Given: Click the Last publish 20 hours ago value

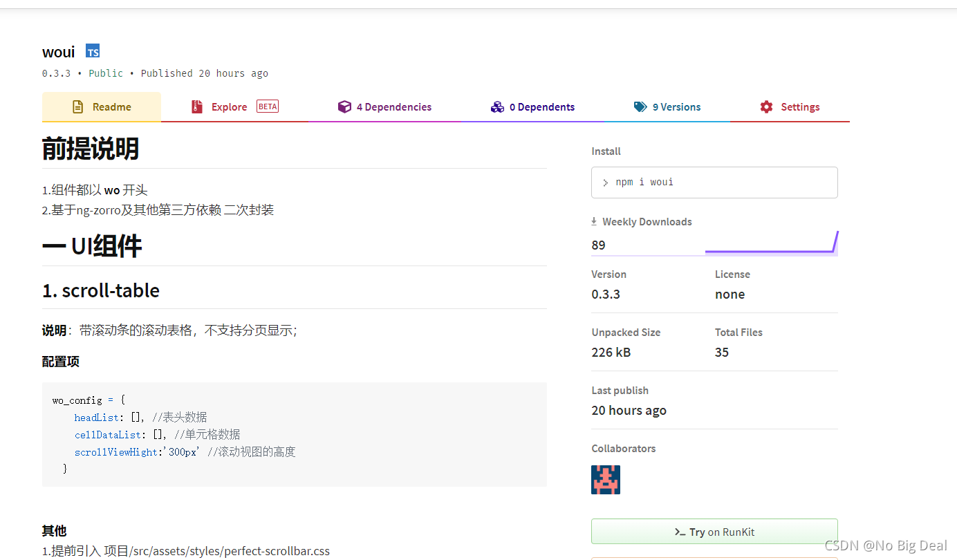Looking at the screenshot, I should coord(629,410).
